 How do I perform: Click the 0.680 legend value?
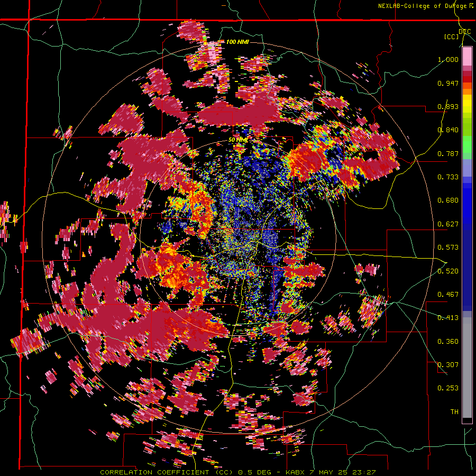448,200
